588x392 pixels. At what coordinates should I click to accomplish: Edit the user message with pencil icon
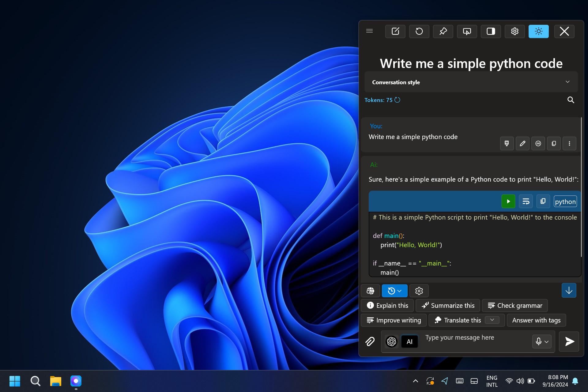(x=522, y=143)
